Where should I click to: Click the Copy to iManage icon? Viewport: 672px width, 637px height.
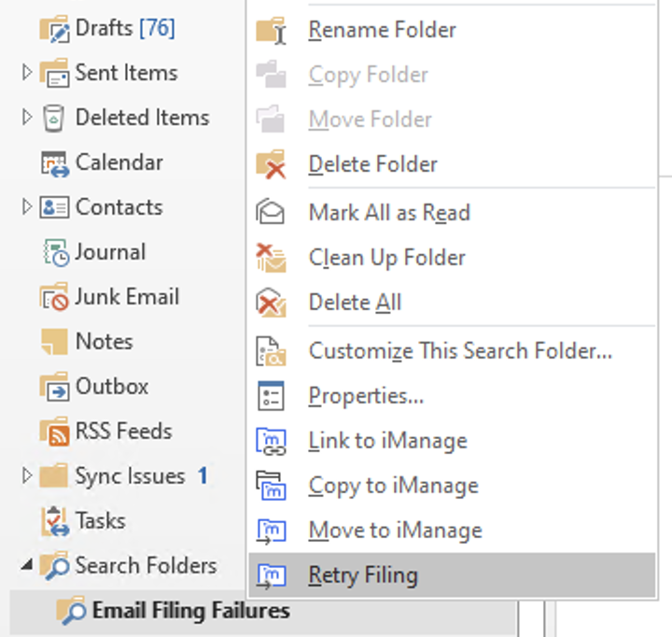270,486
